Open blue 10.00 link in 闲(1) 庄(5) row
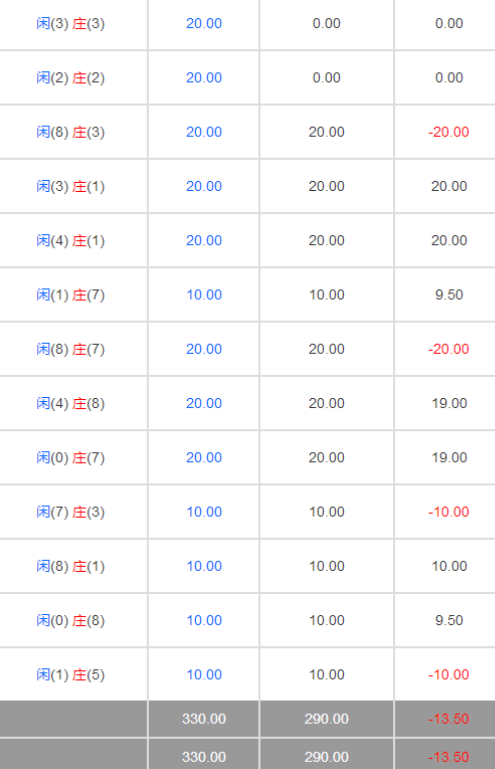 [x=204, y=675]
